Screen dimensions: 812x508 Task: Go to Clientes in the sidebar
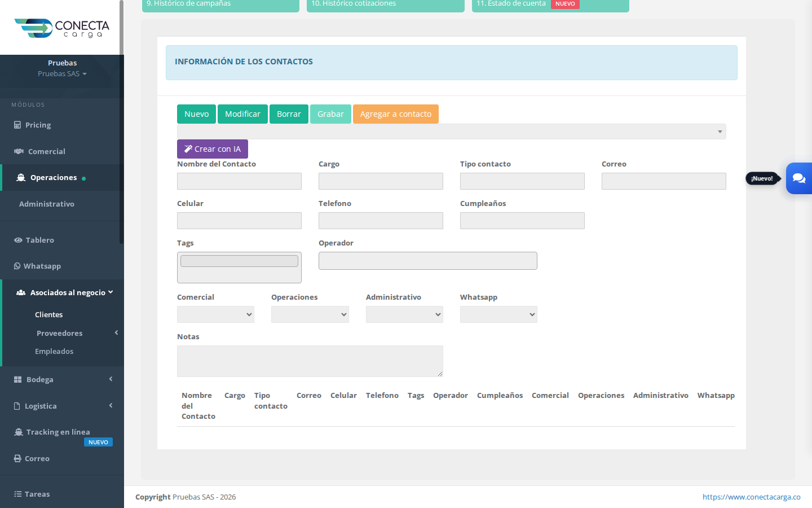pos(49,314)
